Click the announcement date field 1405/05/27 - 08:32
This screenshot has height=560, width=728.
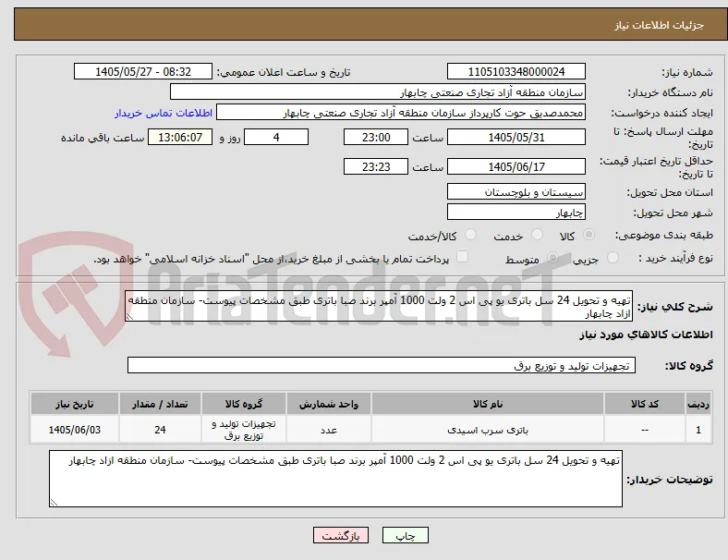click(143, 71)
